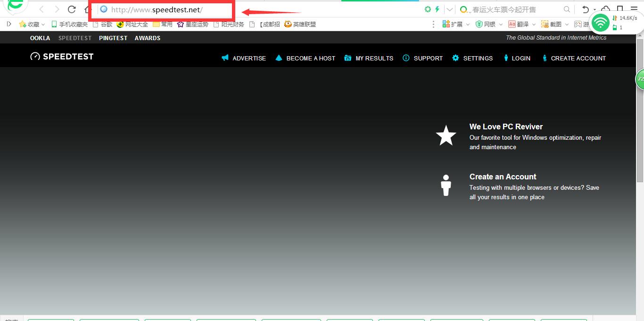This screenshot has height=321, width=644.
Task: Click the tagline The Global Standard in Internet Metrics
Action: point(556,38)
